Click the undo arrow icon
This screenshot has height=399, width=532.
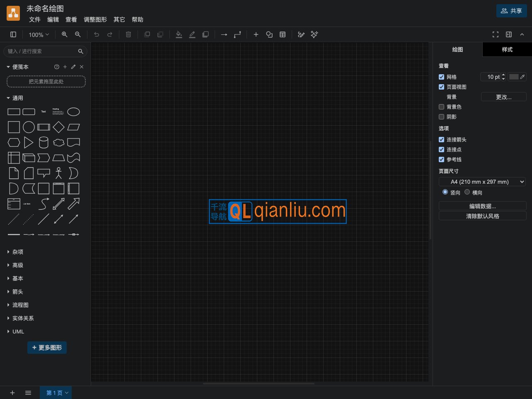(97, 34)
